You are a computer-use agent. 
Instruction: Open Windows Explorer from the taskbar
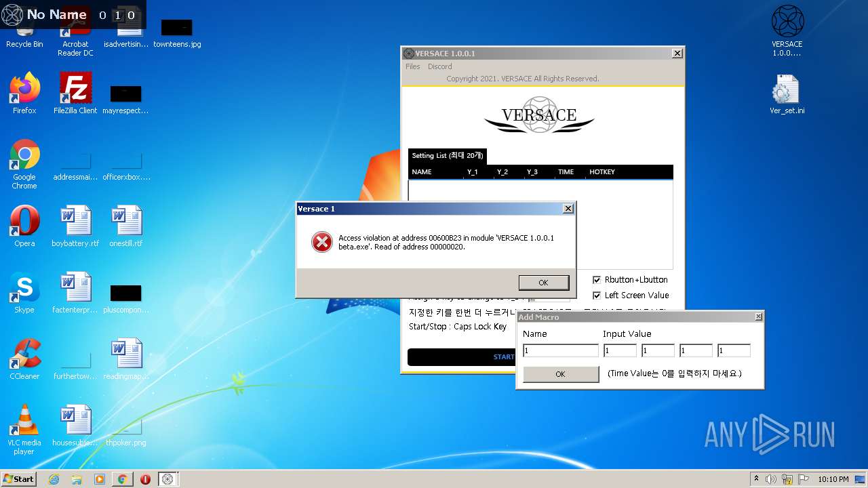click(77, 479)
